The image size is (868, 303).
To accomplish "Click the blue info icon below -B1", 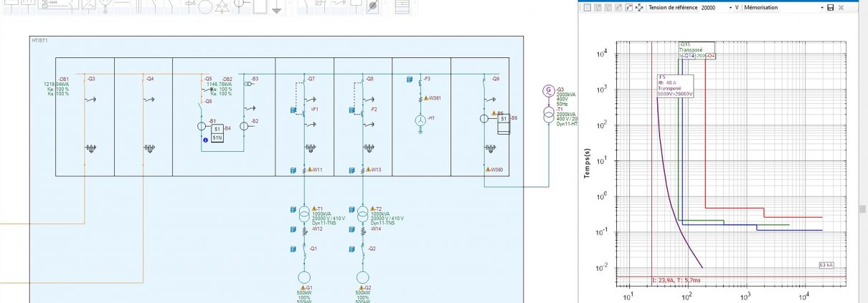I will click(x=205, y=140).
